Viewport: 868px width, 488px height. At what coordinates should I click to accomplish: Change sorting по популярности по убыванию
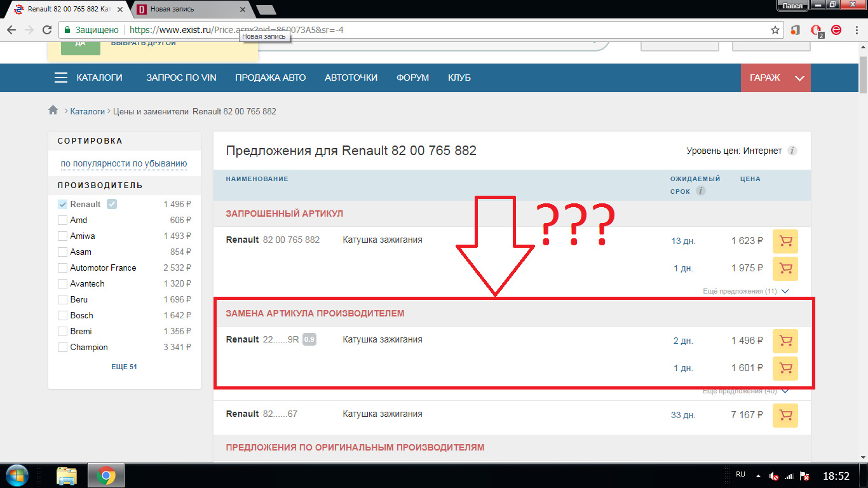pos(124,164)
